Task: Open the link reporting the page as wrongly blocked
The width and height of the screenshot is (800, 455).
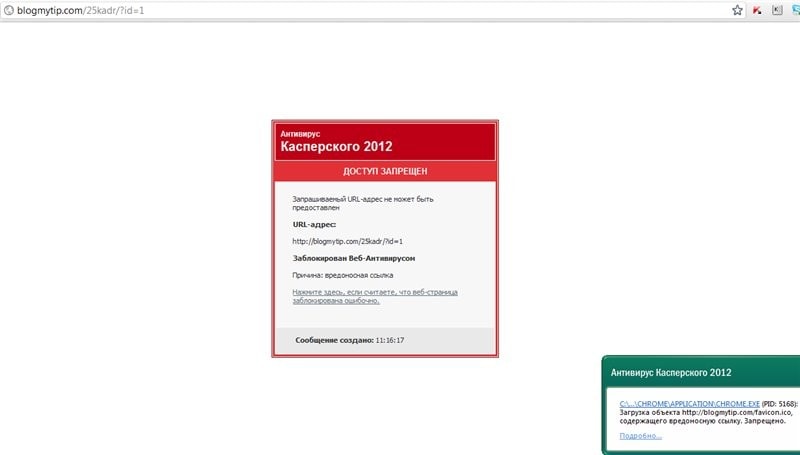Action: (x=375, y=296)
